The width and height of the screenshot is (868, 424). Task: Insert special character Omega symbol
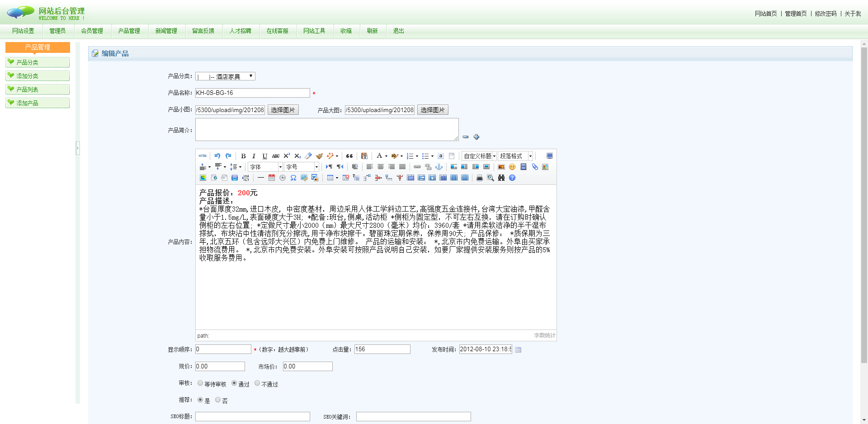pyautogui.click(x=293, y=178)
